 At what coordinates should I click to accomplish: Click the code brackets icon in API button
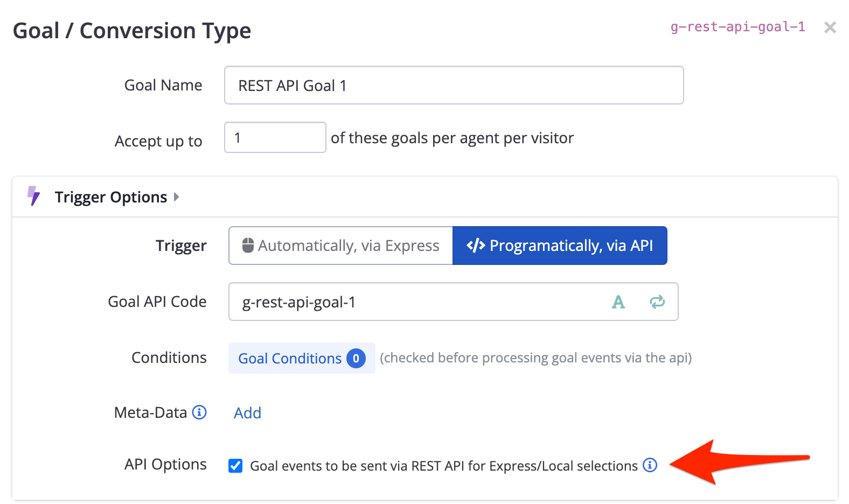(476, 246)
